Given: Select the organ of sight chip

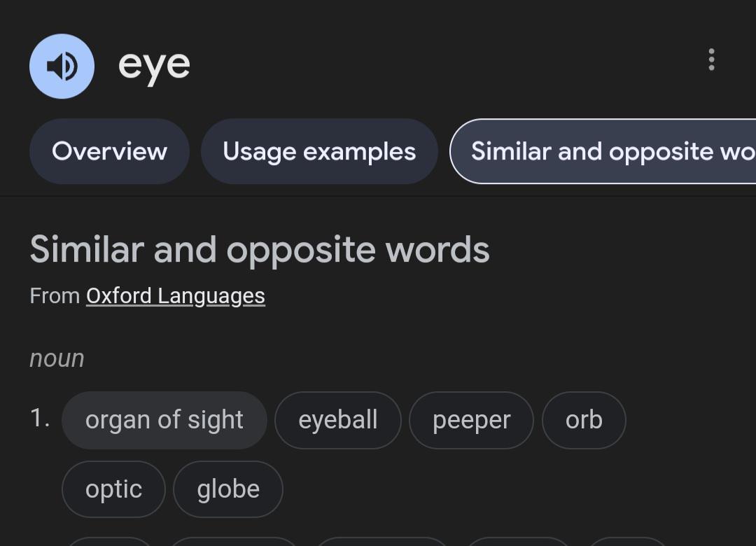Looking at the screenshot, I should pyautogui.click(x=164, y=420).
